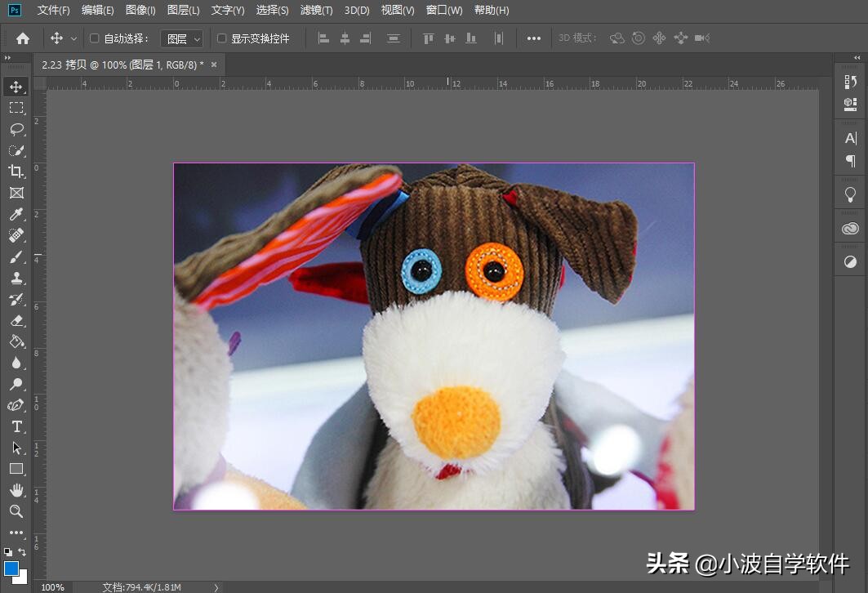Viewport: 868px width, 593px height.
Task: Align right edges button
Action: 365,38
